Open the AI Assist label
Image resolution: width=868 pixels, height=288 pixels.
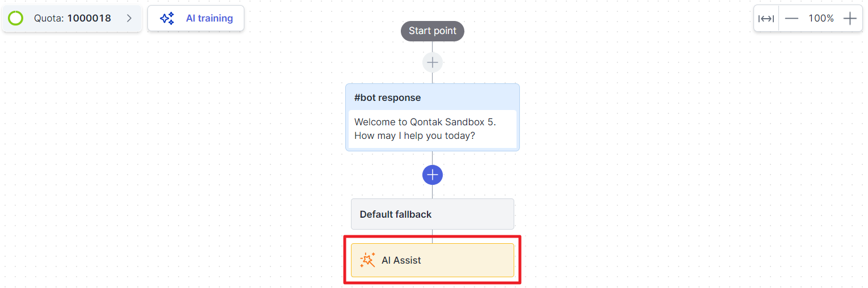[x=401, y=260]
